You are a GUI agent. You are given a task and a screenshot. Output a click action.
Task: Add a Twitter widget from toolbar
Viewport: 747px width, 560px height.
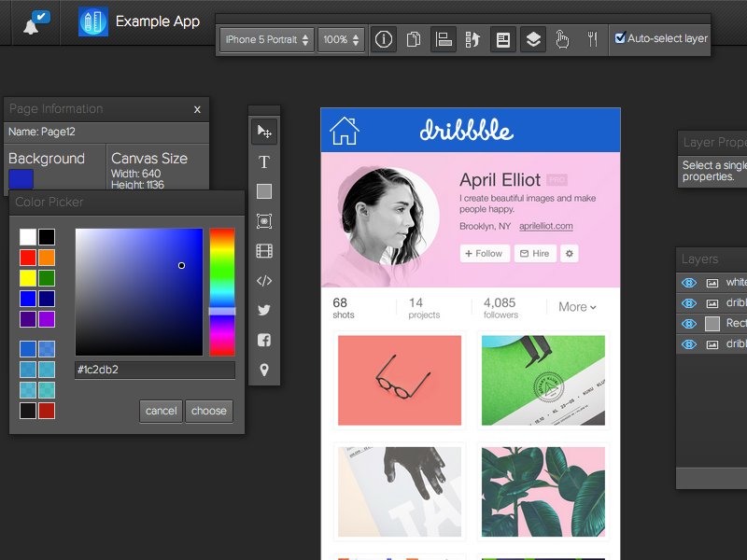[x=264, y=311]
